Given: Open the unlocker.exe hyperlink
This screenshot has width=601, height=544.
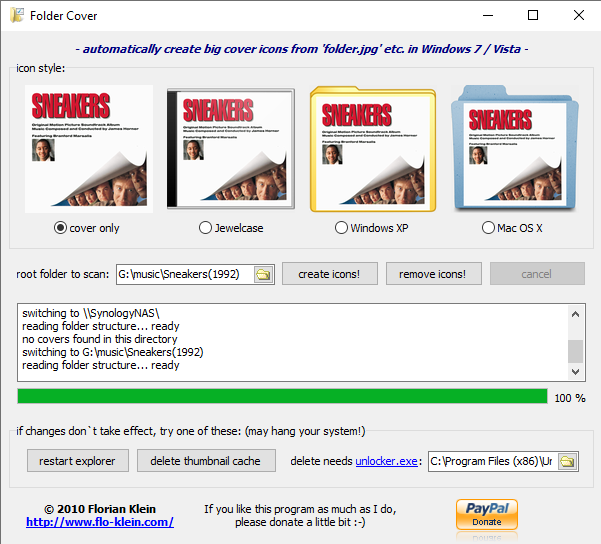Looking at the screenshot, I should (386, 461).
